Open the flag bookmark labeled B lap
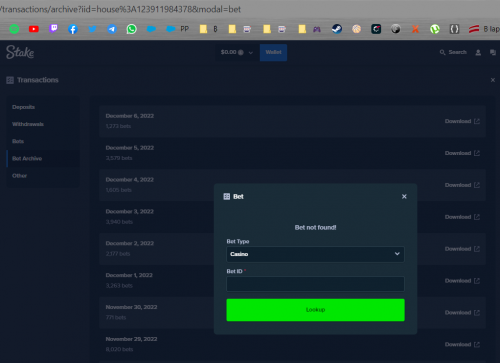The width and height of the screenshot is (500, 363). tap(484, 29)
